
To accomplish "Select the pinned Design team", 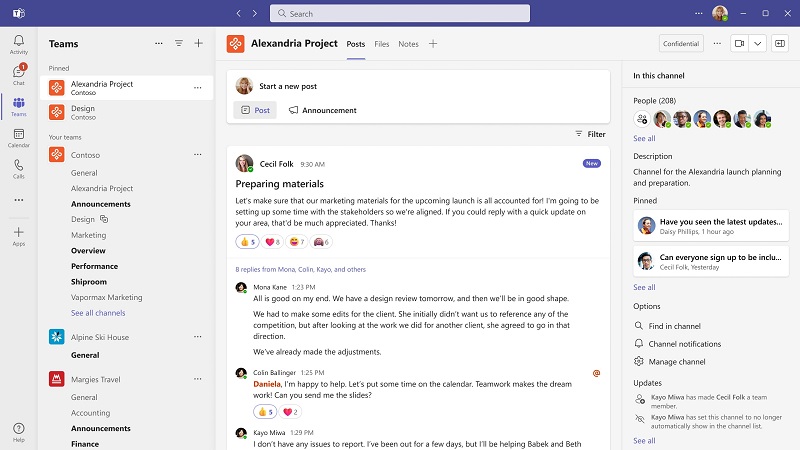I will 127,112.
